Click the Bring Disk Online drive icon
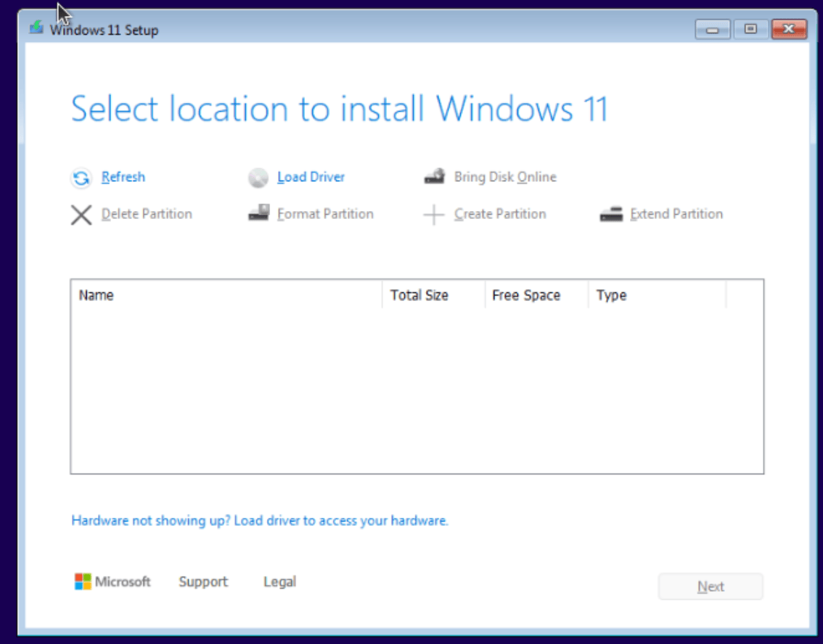 click(x=434, y=177)
